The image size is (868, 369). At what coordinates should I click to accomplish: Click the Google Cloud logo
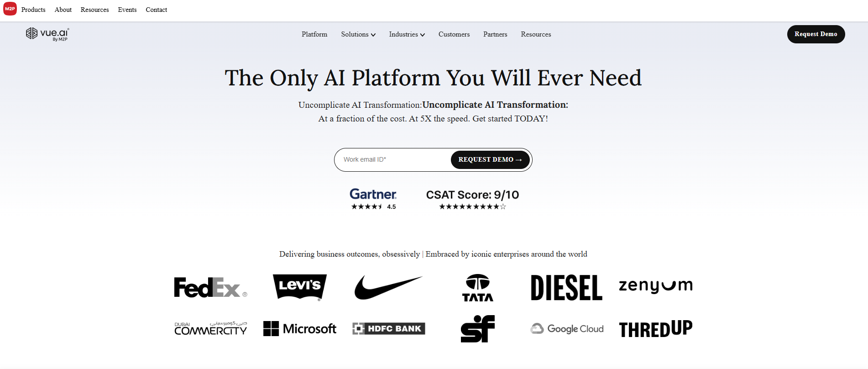tap(567, 329)
